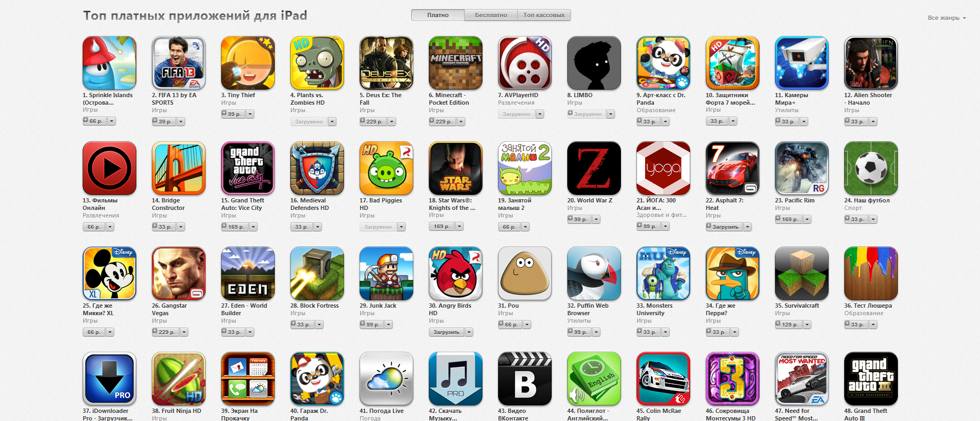The height and width of the screenshot is (421, 980).
Task: Open the Bridge Constructor app icon
Action: pyautogui.click(x=178, y=168)
